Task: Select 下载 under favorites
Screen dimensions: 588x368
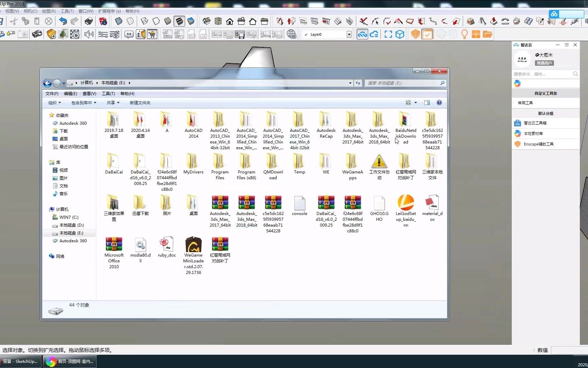Action: tap(64, 131)
